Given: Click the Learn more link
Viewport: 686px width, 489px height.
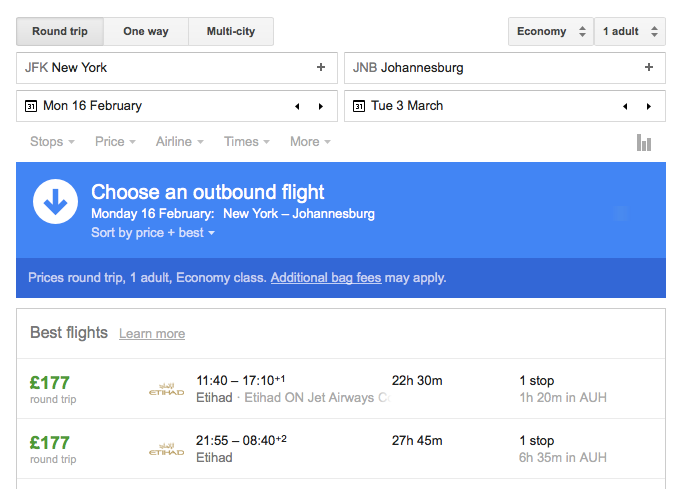Looking at the screenshot, I should click(x=152, y=334).
